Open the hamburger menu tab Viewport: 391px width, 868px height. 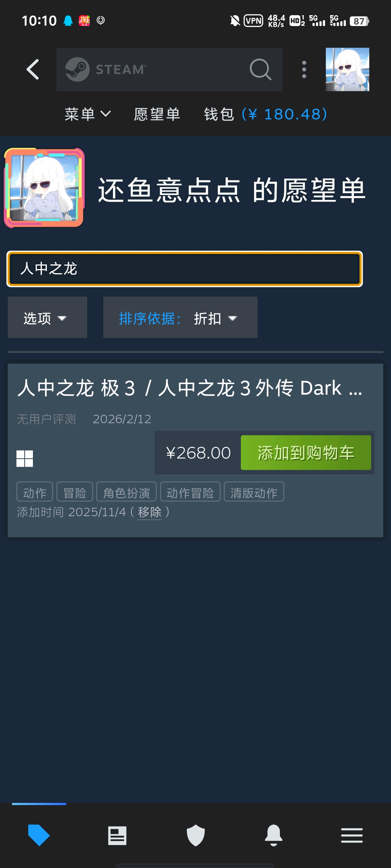coord(352,835)
